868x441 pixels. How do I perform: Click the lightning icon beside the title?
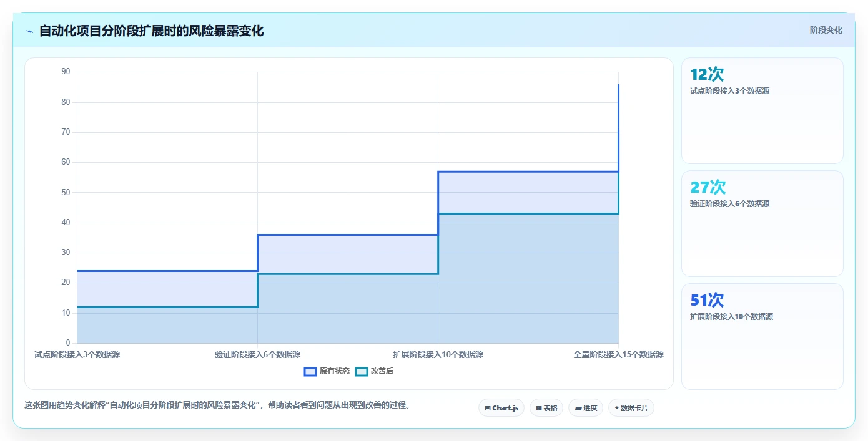pyautogui.click(x=29, y=31)
